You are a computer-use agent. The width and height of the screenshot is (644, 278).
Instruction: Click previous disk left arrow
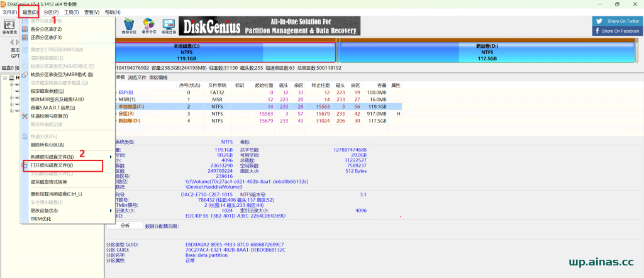[11, 42]
